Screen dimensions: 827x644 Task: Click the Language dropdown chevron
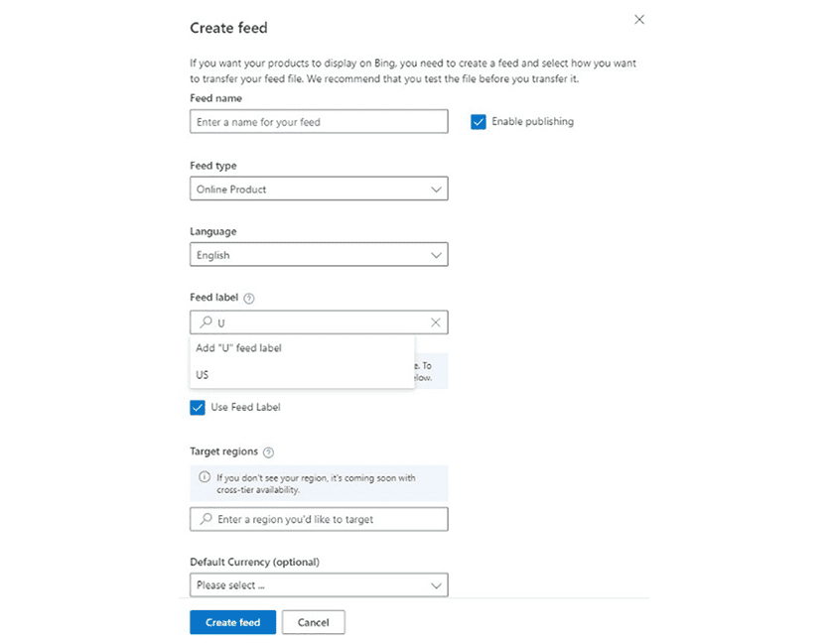[x=437, y=254]
